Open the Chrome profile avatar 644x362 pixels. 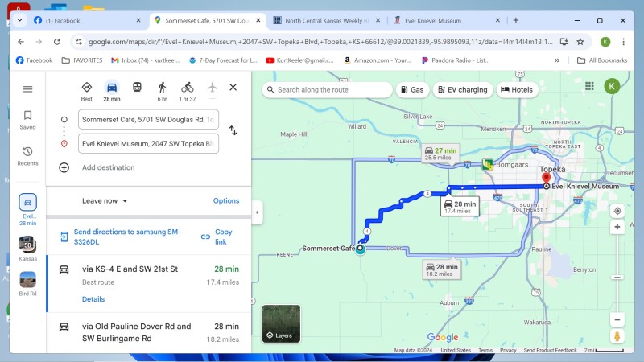click(605, 42)
